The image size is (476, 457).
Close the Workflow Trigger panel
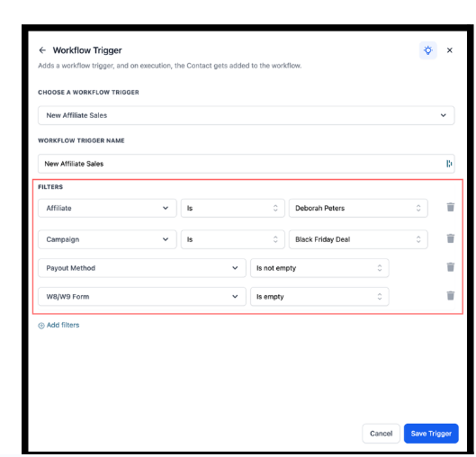(x=450, y=50)
